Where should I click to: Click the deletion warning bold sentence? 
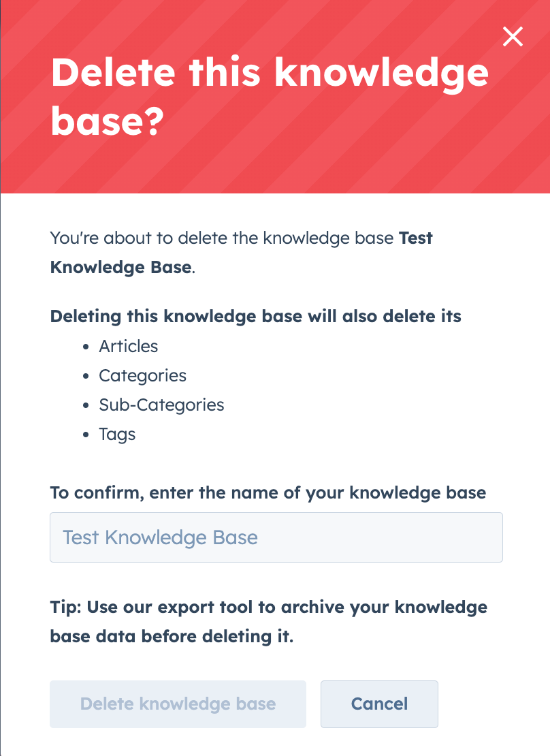255,317
